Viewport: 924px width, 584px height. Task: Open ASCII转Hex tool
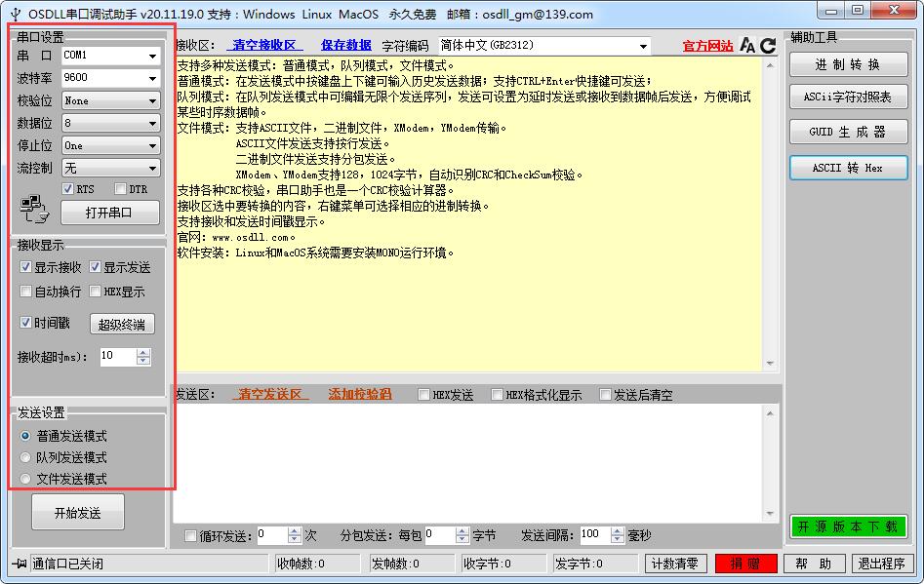click(x=848, y=168)
